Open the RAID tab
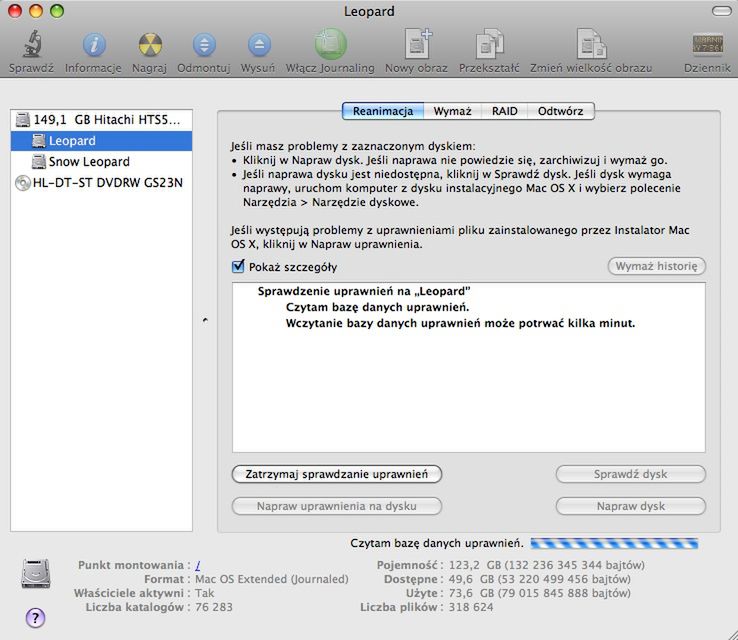Viewport: 738px width, 640px height. tap(505, 111)
